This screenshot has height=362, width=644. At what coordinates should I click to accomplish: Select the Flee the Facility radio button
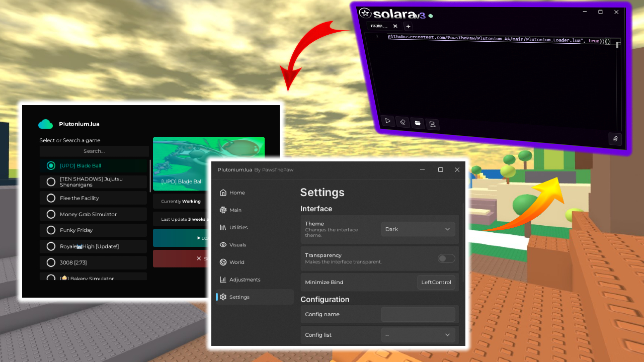point(51,198)
